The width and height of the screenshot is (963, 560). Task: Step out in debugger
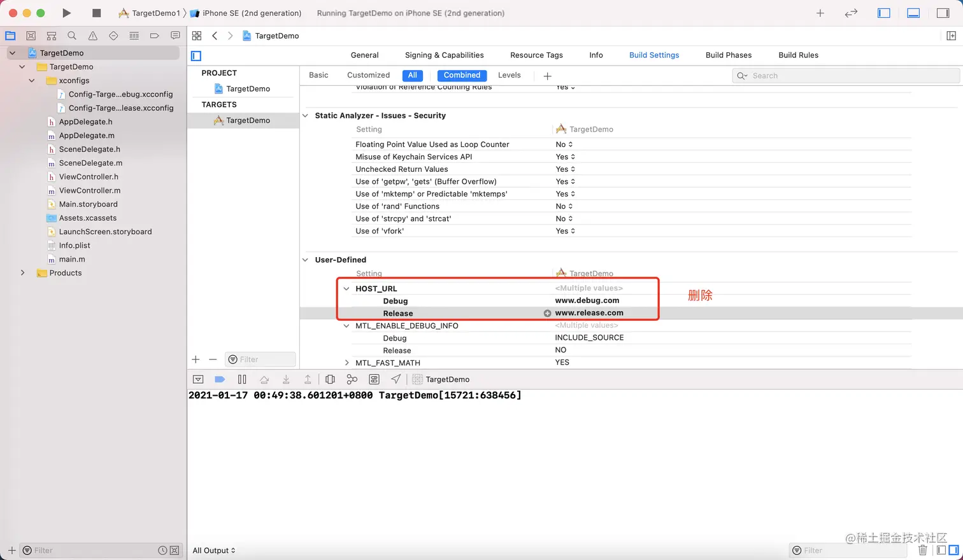coord(308,379)
